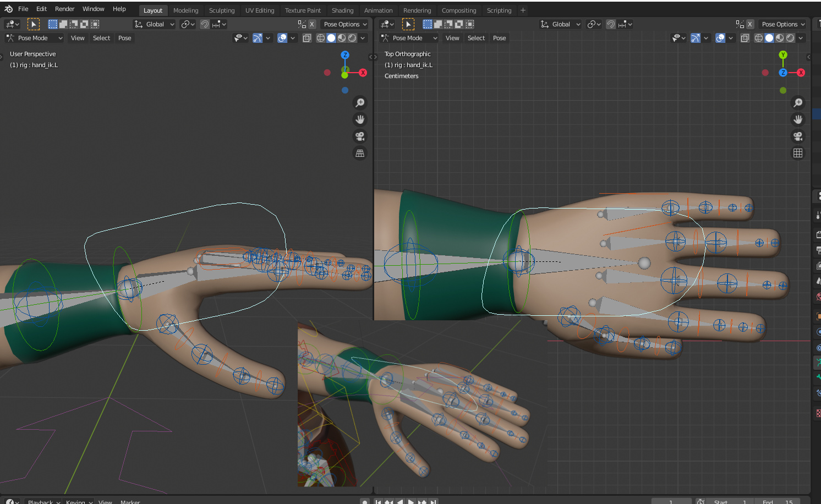Viewport: 821px width, 504px height.
Task: Toggle X-ray mode in left viewport
Action: (307, 38)
